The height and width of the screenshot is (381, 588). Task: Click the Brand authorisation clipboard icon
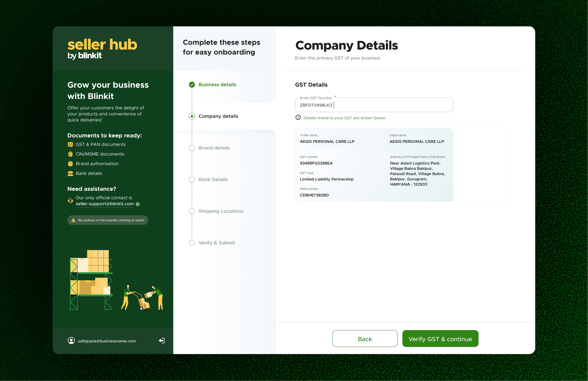pyautogui.click(x=70, y=164)
